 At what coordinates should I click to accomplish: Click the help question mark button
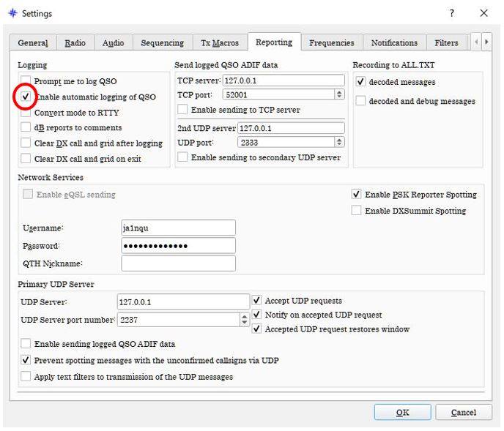[451, 13]
